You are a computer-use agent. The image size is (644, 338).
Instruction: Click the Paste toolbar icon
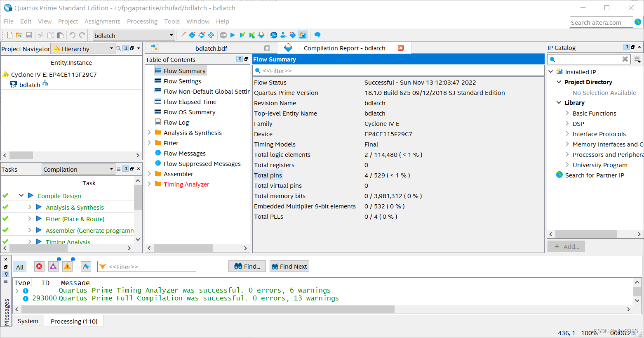pyautogui.click(x=60, y=35)
